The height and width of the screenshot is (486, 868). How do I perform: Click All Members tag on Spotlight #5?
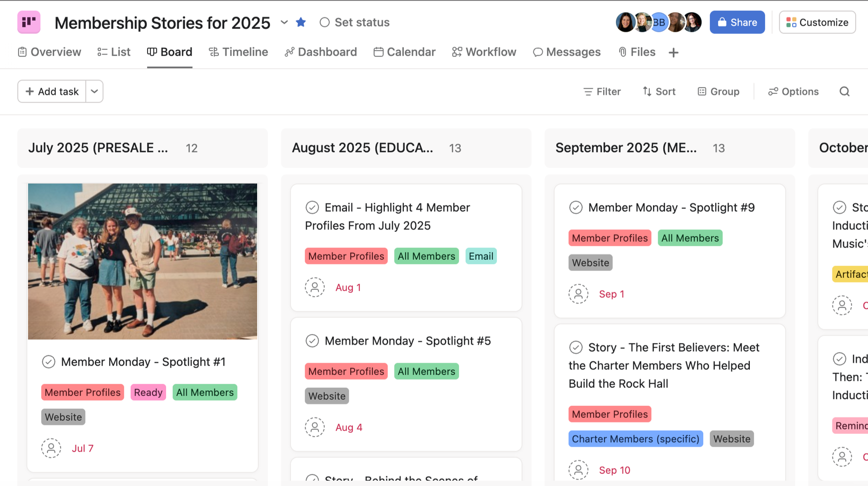tap(427, 371)
